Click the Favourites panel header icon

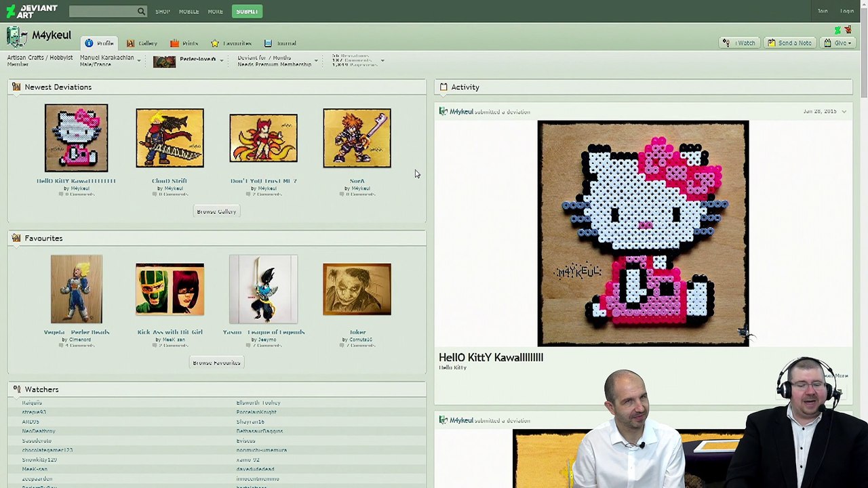[x=16, y=238]
